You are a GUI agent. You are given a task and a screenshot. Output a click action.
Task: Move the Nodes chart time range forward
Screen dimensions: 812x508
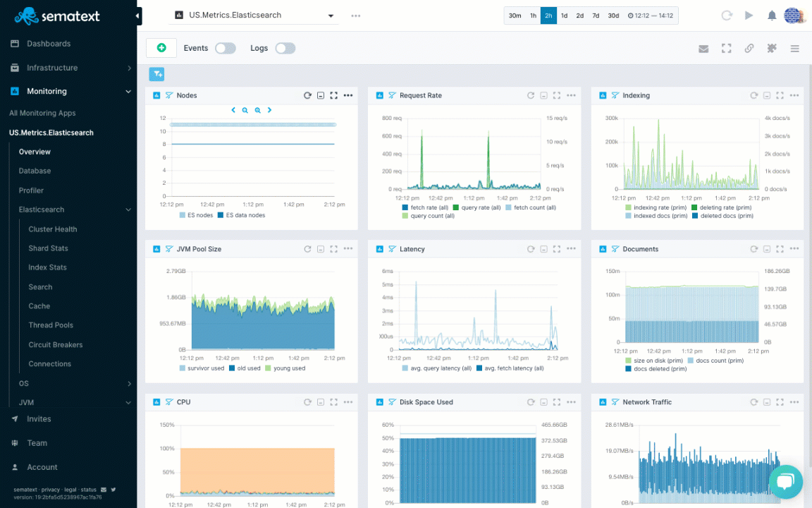click(x=269, y=110)
